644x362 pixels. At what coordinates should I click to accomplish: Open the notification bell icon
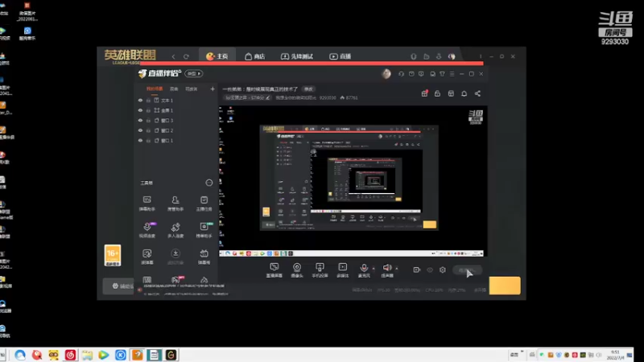(x=464, y=93)
